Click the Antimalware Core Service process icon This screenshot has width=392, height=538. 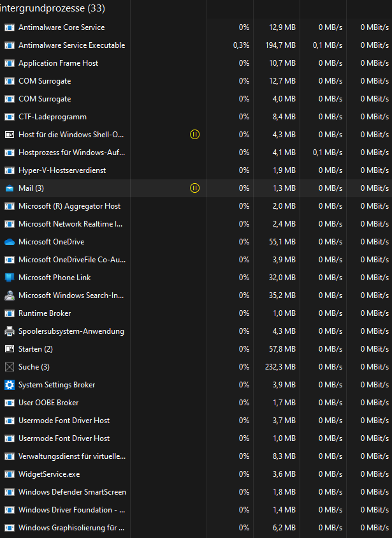(10, 27)
